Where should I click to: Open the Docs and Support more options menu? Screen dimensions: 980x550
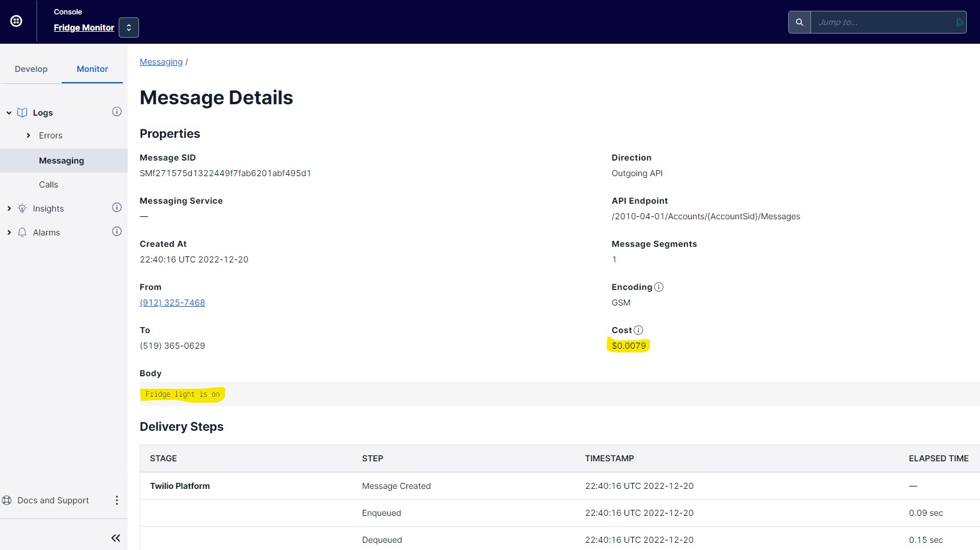117,500
